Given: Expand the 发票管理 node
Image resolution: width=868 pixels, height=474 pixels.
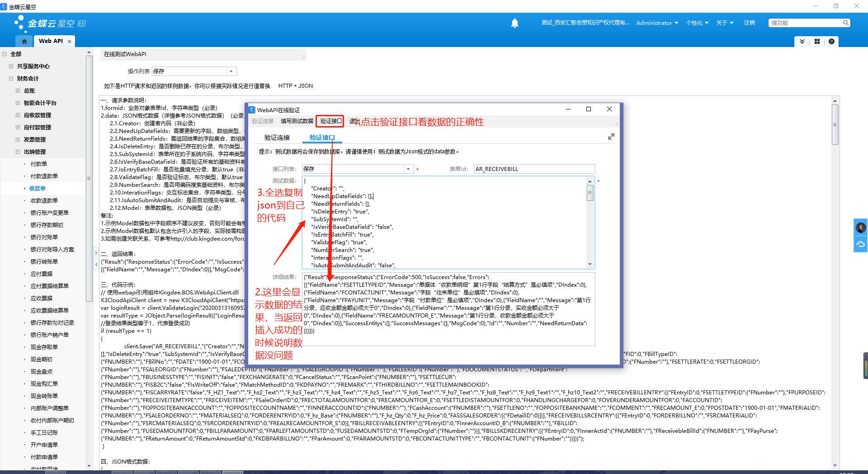Looking at the screenshot, I should [x=18, y=139].
